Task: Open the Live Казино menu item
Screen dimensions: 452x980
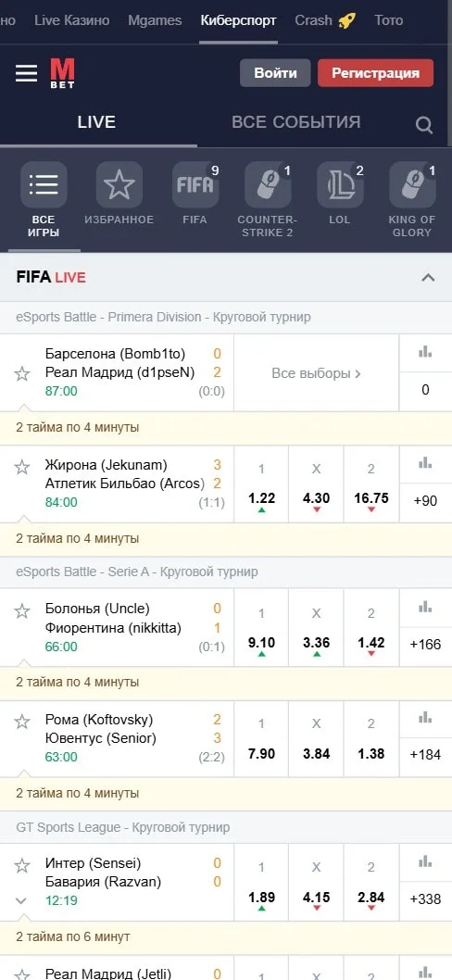Action: pos(72,20)
